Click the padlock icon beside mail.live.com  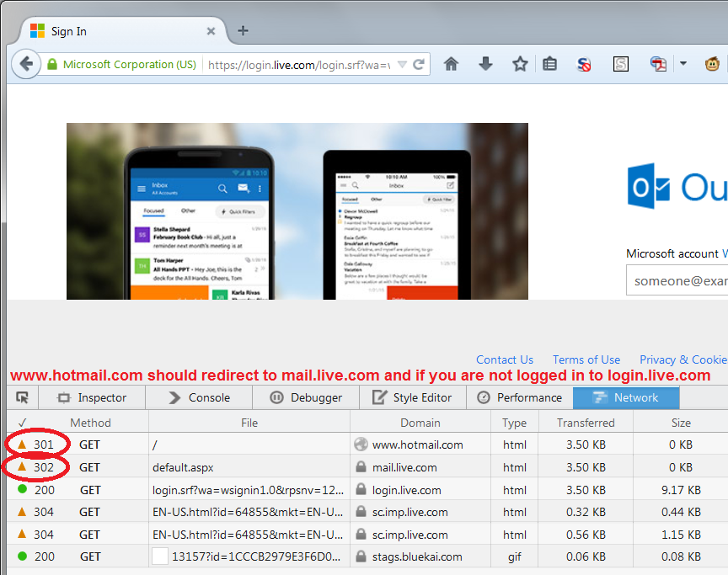[x=361, y=467]
